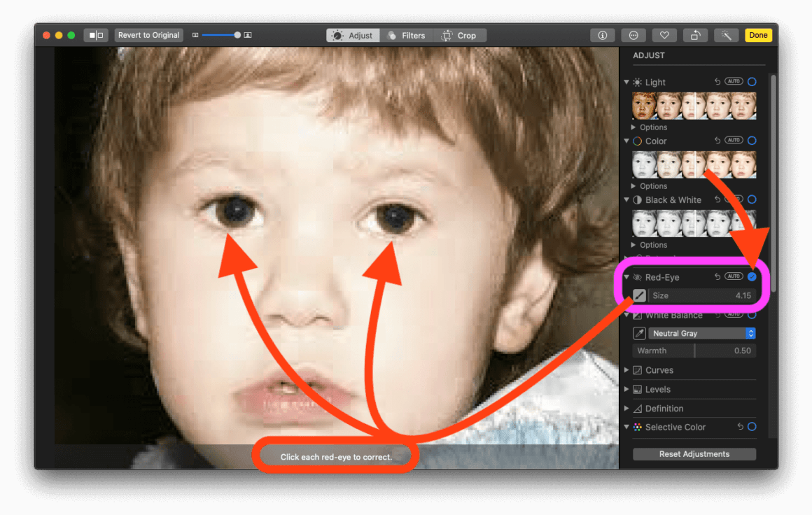Toggle the Black & White adjustment circle
Viewport: 812px width, 515px height.
click(x=752, y=199)
